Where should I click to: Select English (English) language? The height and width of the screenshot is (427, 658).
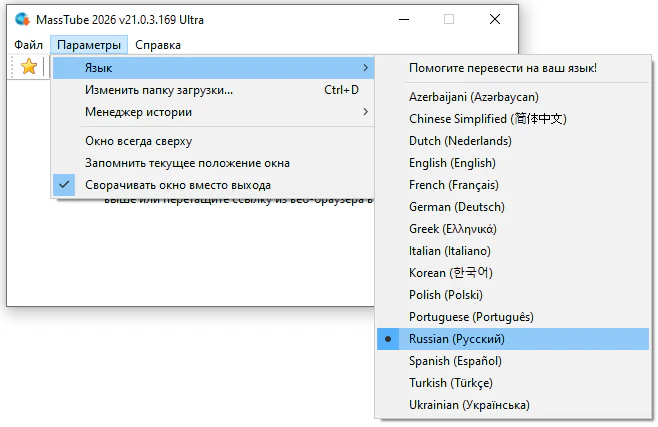point(453,163)
